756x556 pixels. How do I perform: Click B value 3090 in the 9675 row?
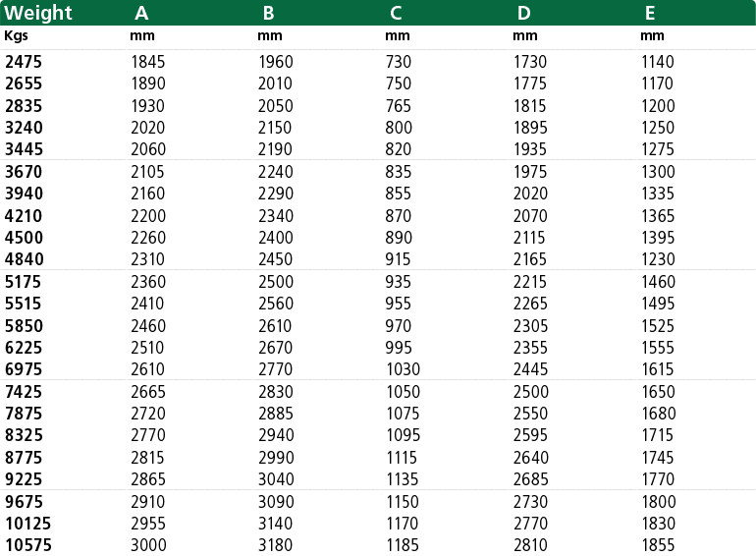tap(276, 502)
